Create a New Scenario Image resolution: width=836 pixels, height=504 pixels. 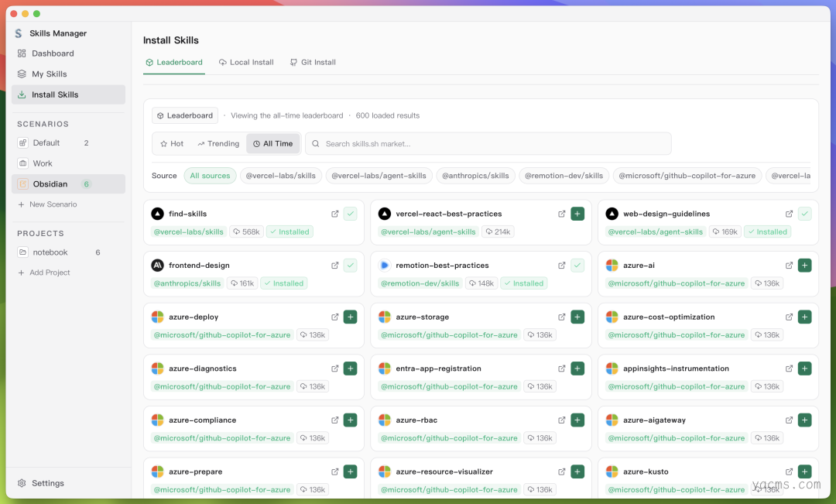[47, 204]
